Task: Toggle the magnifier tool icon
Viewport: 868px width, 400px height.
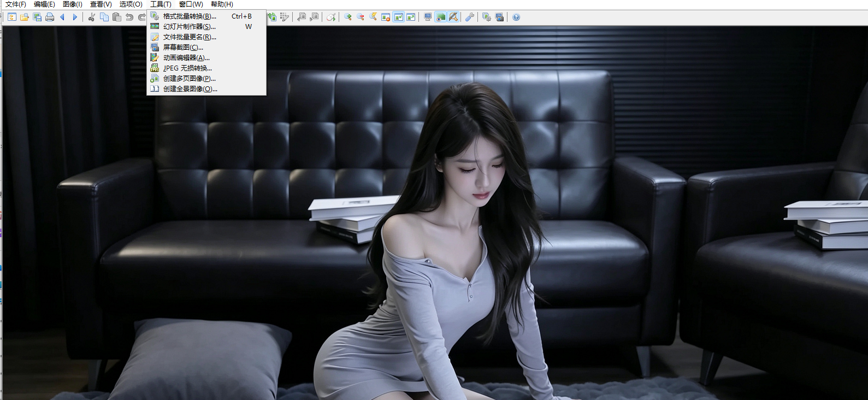Action: (453, 17)
